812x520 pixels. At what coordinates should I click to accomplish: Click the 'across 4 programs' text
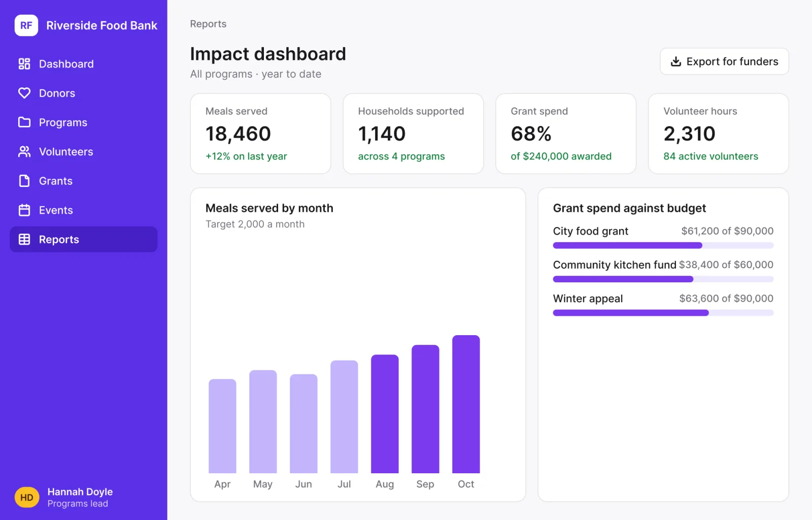pos(401,156)
